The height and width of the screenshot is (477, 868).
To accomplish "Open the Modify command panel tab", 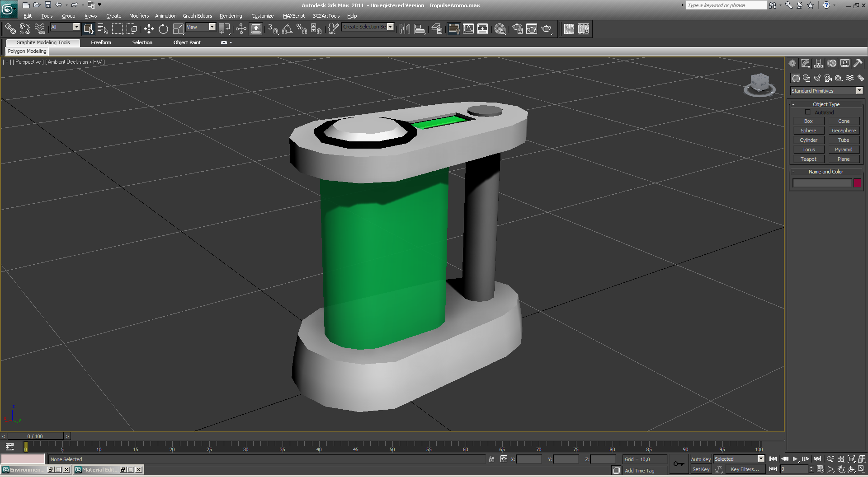I will tap(805, 63).
